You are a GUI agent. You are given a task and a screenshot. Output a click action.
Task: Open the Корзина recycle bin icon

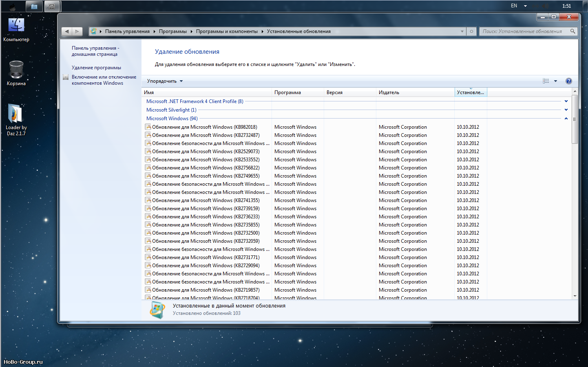pos(16,73)
